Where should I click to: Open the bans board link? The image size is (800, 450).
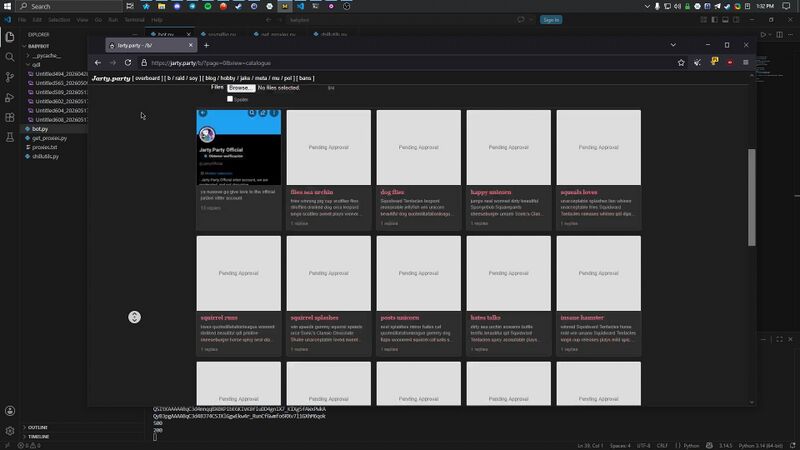pos(305,78)
